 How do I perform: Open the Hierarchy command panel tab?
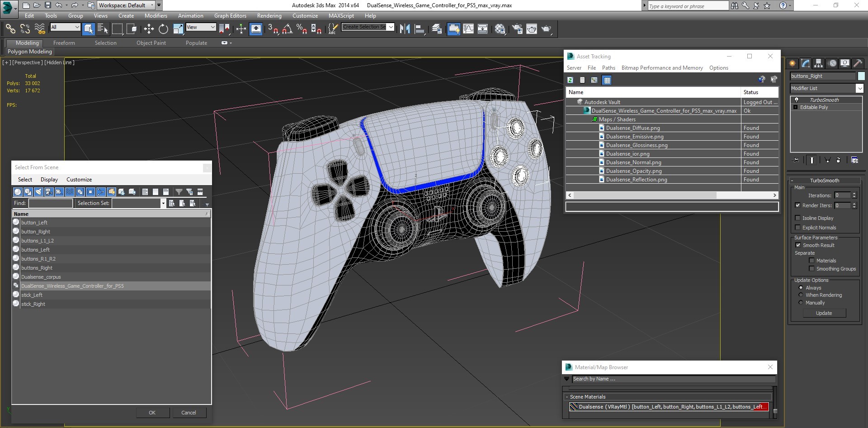click(818, 63)
